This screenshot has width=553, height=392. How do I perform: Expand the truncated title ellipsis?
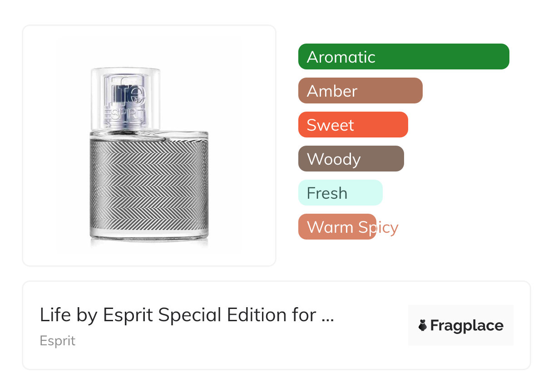(327, 316)
